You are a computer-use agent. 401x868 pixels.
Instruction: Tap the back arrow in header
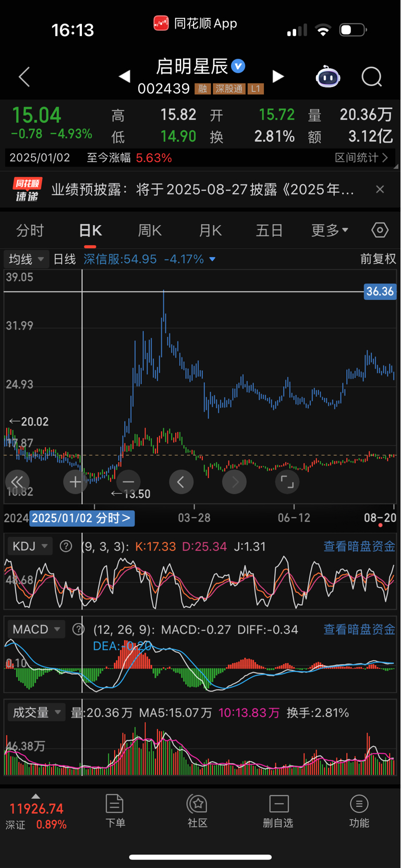(25, 77)
